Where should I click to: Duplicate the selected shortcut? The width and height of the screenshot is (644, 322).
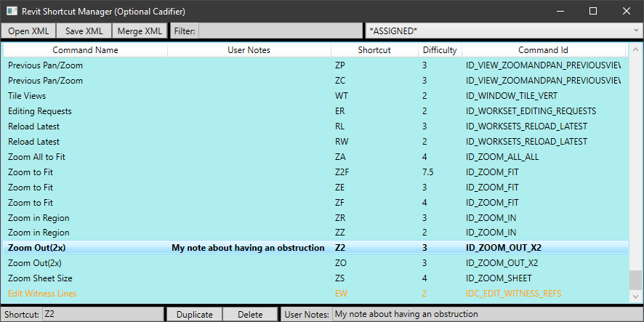pyautogui.click(x=195, y=315)
